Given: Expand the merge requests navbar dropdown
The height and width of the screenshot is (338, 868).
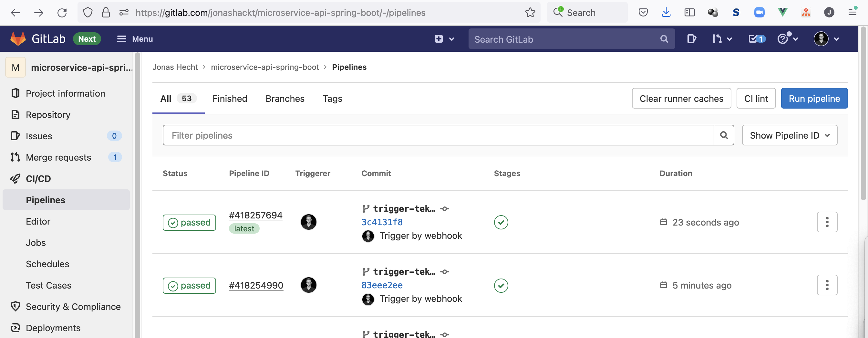Looking at the screenshot, I should 722,39.
